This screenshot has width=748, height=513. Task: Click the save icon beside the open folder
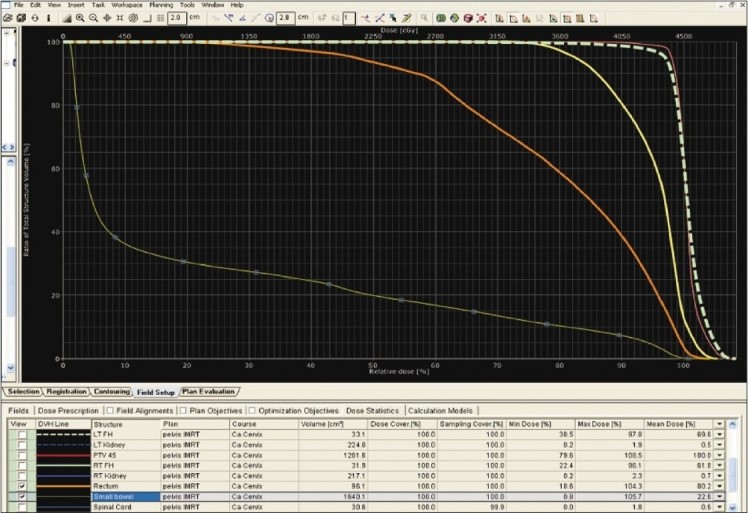(x=21, y=18)
